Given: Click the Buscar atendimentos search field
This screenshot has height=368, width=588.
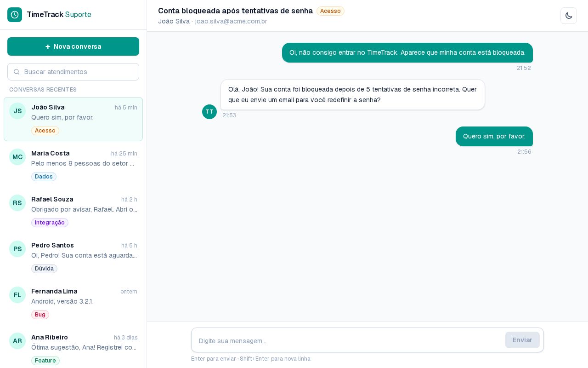Looking at the screenshot, I should click(73, 72).
